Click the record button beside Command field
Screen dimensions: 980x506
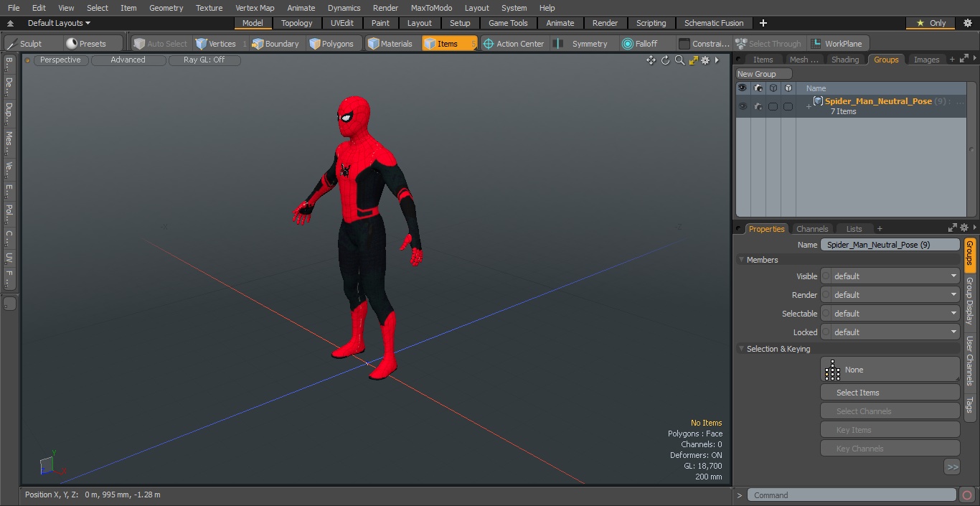click(966, 495)
